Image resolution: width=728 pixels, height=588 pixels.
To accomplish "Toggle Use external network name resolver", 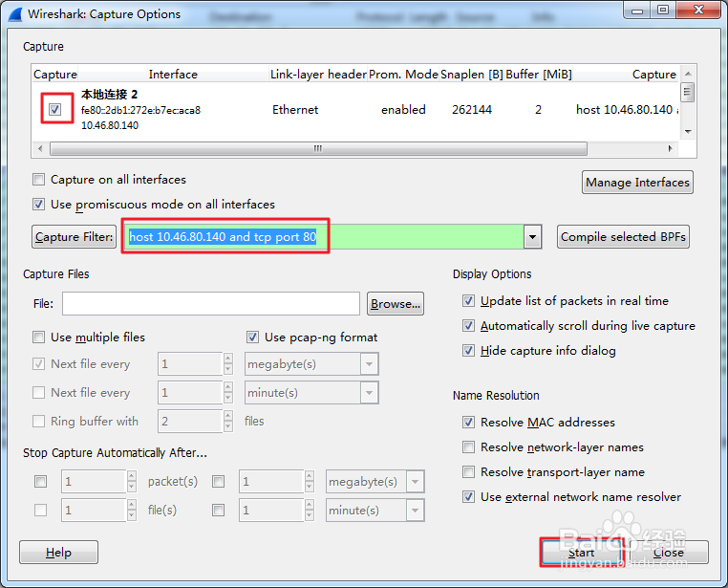I will pos(468,497).
